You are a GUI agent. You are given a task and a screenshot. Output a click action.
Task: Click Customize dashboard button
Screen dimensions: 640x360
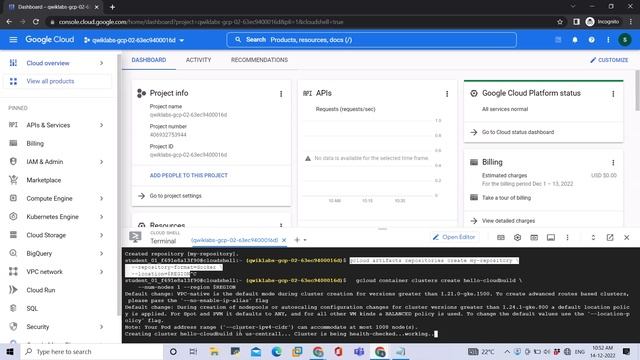click(609, 60)
